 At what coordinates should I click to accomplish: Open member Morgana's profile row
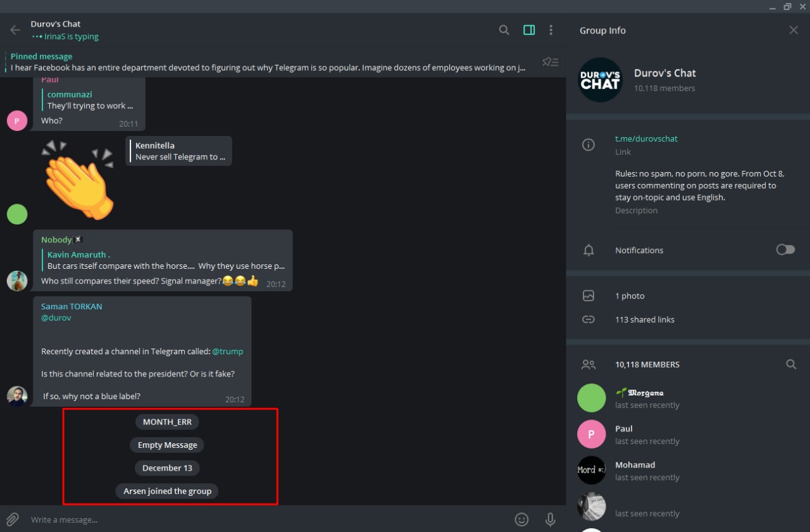(x=688, y=399)
